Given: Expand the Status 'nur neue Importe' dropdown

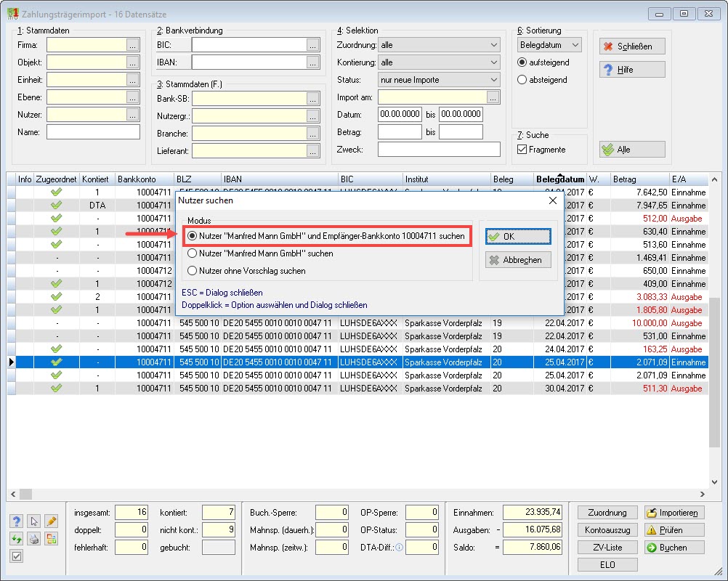Looking at the screenshot, I should coord(439,80).
